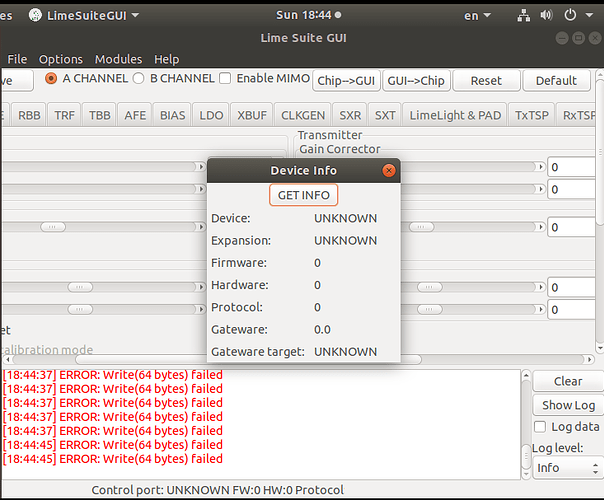Click the Reset button
Image resolution: width=604 pixels, height=500 pixels.
click(x=486, y=81)
